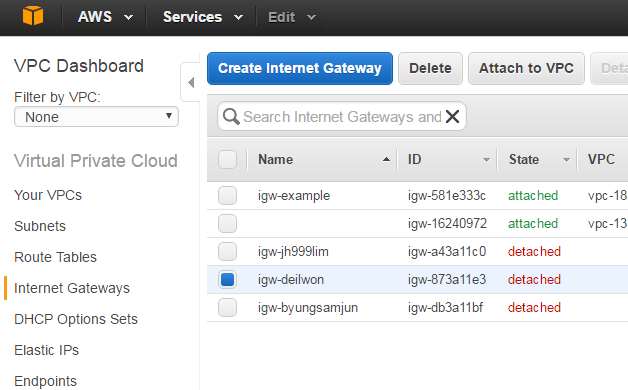Screen dimensions: 628x390
Task: Open the Filter by VPC dropdown
Action: (x=96, y=117)
